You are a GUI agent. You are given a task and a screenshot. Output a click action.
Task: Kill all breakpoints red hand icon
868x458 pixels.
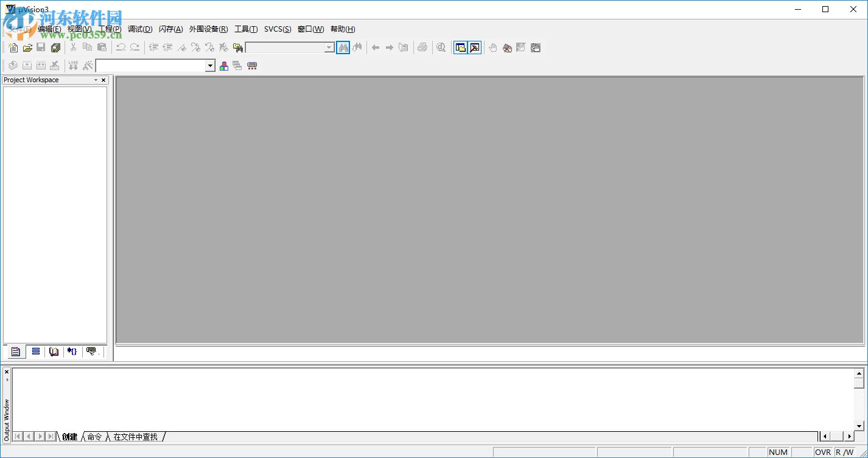click(x=507, y=48)
